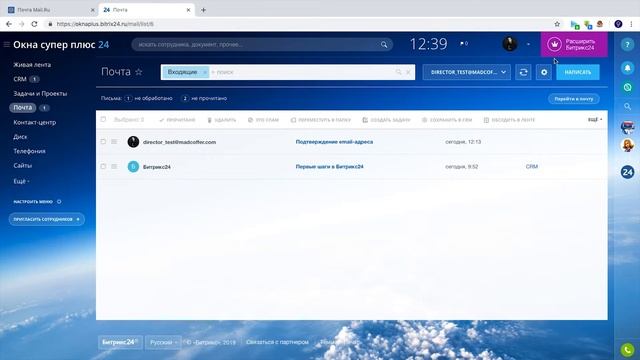
Task: Click the Расширить Битрикс24 upgrade button
Action: tap(574, 44)
